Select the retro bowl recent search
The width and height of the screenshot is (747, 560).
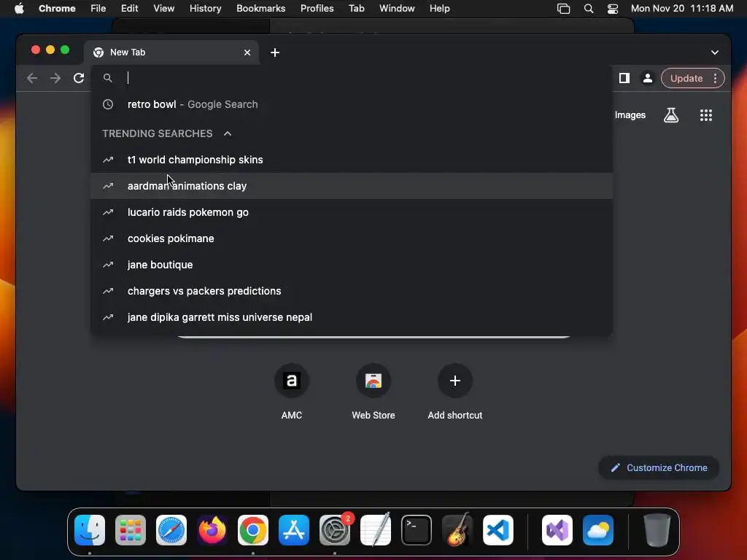point(352,104)
